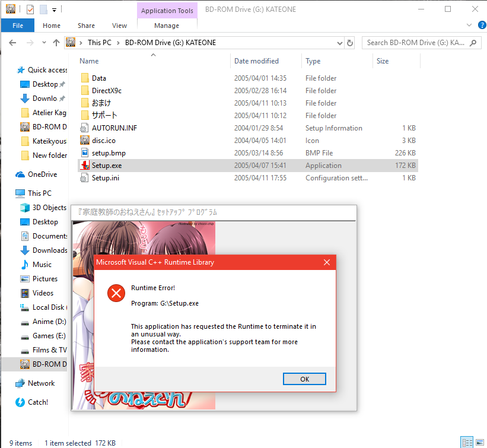Select the AUTORUN.INF file icon
This screenshot has height=448, width=487.
[x=84, y=128]
